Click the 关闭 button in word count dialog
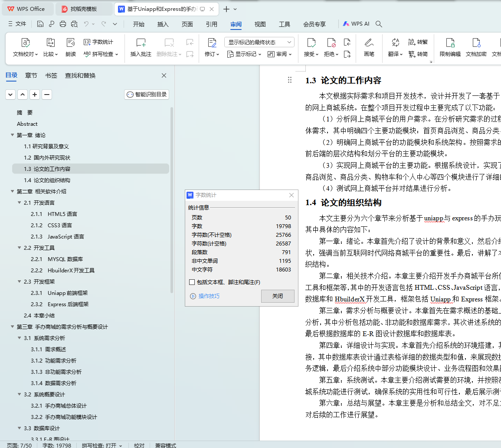Image resolution: width=501 pixels, height=448 pixels. click(x=278, y=296)
